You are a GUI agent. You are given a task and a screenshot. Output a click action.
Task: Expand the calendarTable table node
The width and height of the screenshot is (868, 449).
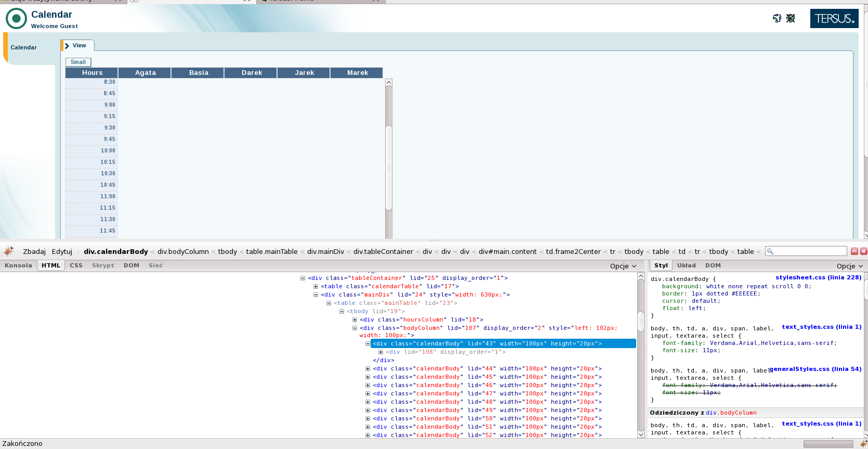pos(315,286)
